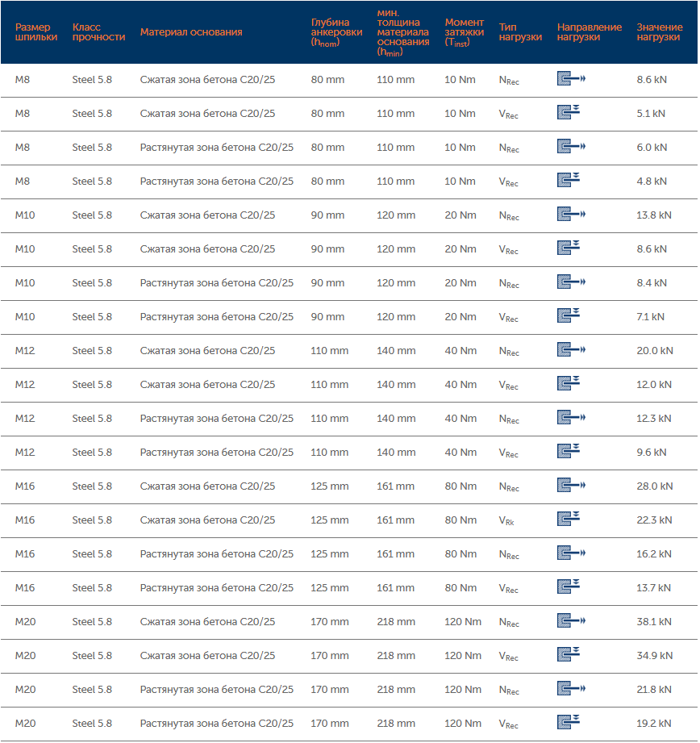
Task: Click the tension load arrow icon beside 6.0 kN
Action: [x=571, y=147]
